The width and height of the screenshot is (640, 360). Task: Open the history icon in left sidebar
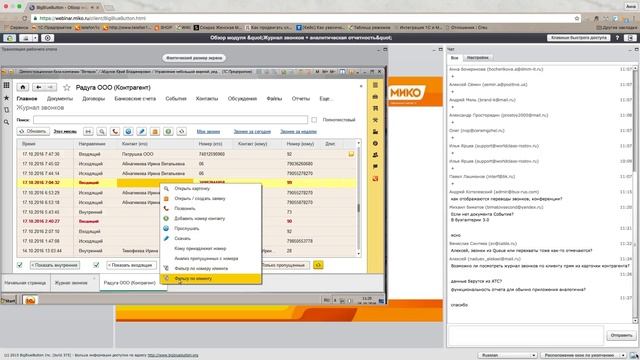pyautogui.click(x=6, y=110)
